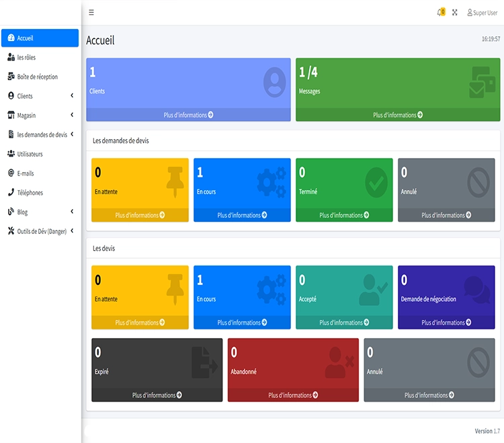This screenshot has width=504, height=443.
Task: Open notifications bell icon
Action: coord(441,12)
